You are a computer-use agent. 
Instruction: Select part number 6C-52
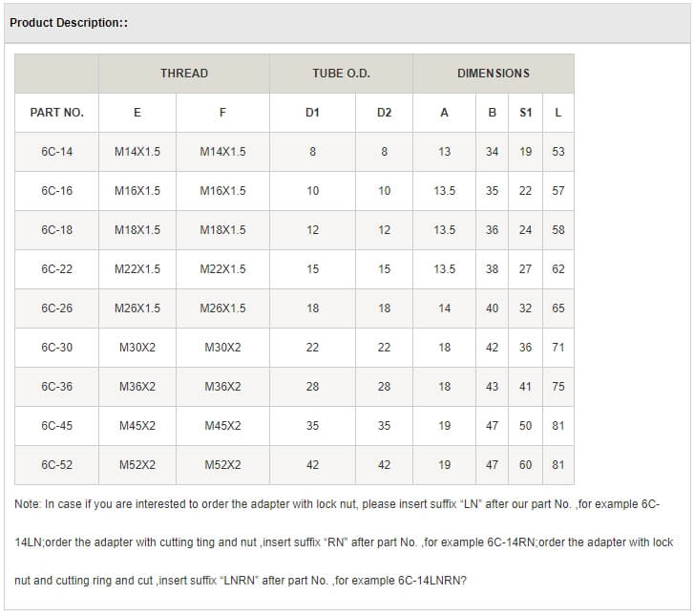coord(57,465)
